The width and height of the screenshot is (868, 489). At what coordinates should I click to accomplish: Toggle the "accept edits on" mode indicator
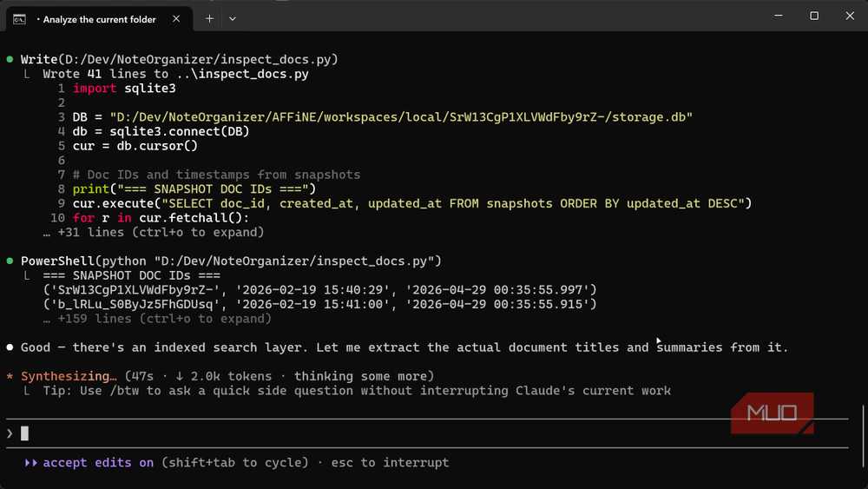(98, 463)
